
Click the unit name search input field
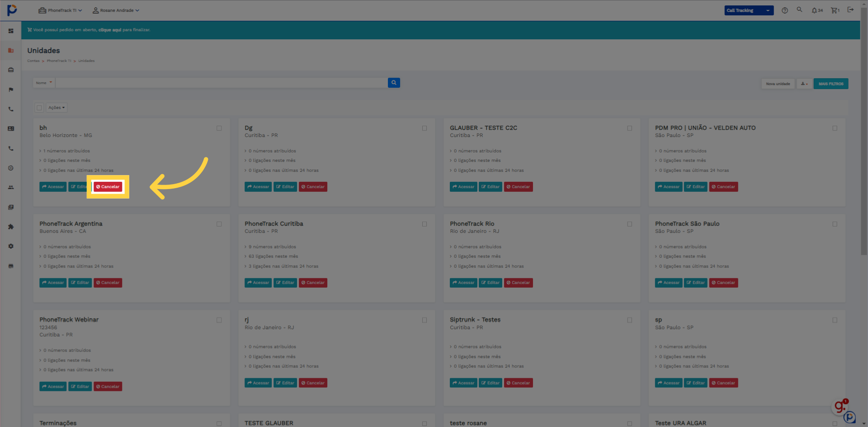click(x=222, y=83)
